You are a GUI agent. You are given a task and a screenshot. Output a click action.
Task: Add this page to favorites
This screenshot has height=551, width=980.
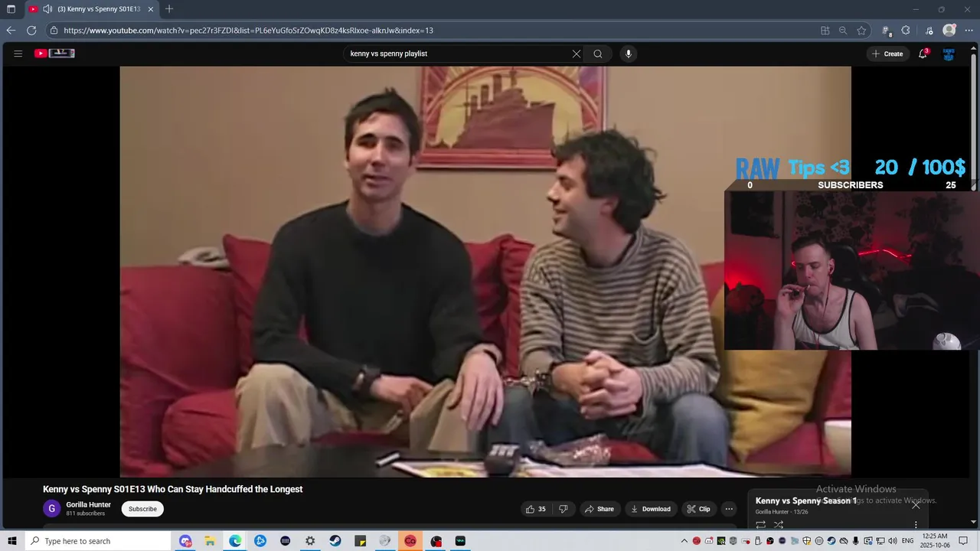861,31
